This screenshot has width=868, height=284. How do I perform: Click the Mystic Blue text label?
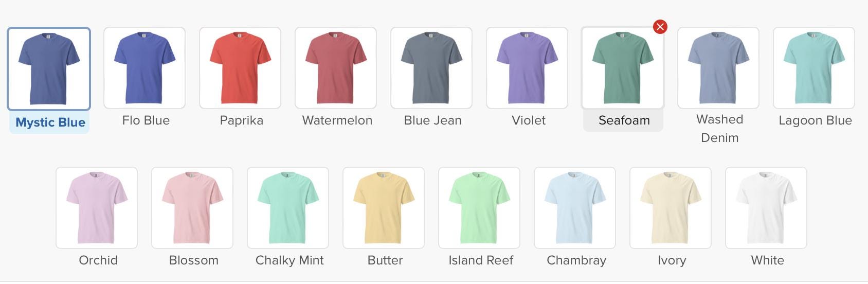[x=50, y=122]
